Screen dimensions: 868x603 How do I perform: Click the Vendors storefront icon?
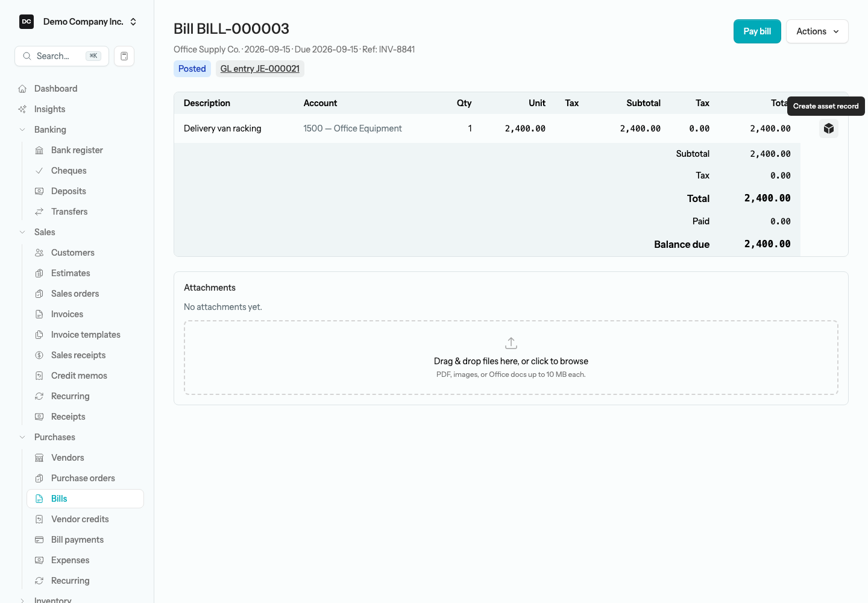(39, 458)
